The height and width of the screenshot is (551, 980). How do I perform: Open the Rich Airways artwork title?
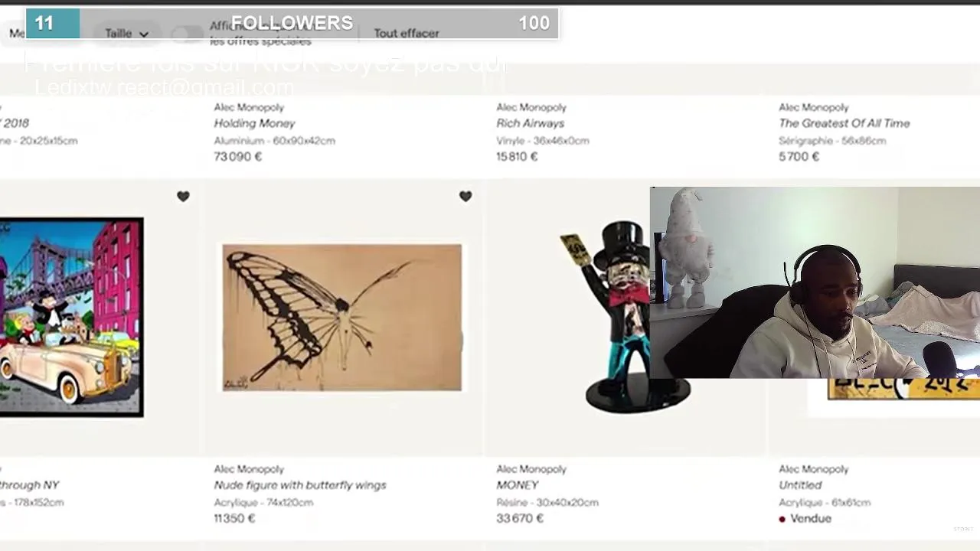tap(530, 123)
